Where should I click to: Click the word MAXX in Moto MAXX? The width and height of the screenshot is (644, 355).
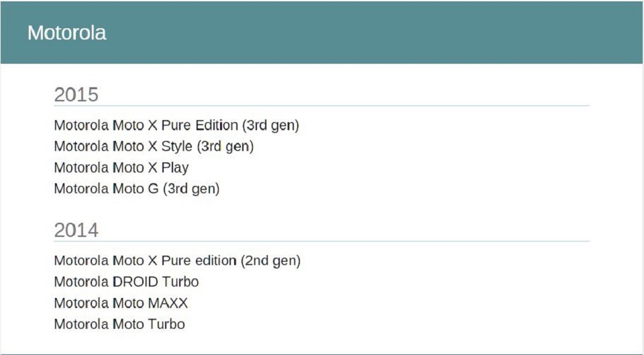pyautogui.click(x=168, y=303)
